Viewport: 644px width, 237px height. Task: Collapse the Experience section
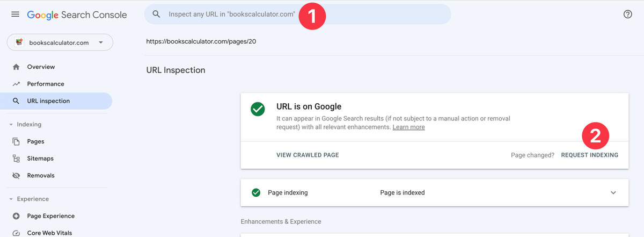(x=11, y=199)
